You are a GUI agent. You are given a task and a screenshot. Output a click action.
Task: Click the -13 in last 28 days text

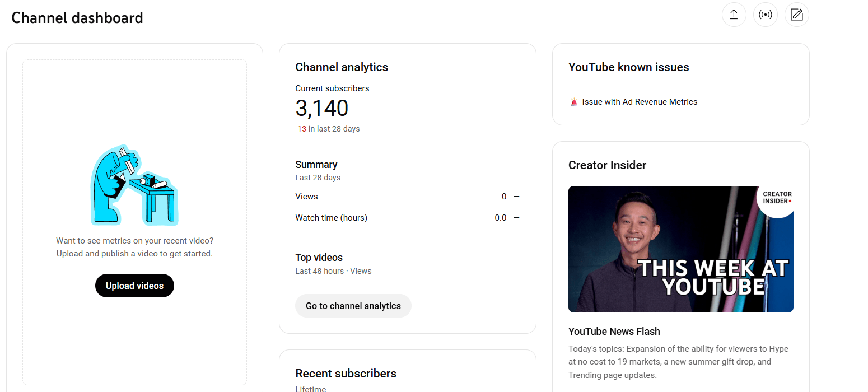[x=328, y=129]
